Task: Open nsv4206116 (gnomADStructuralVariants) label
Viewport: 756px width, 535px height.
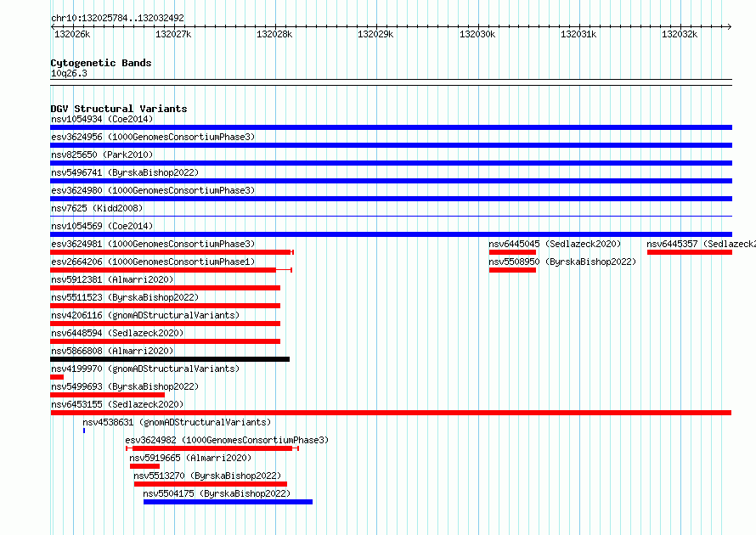Action: 145,315
